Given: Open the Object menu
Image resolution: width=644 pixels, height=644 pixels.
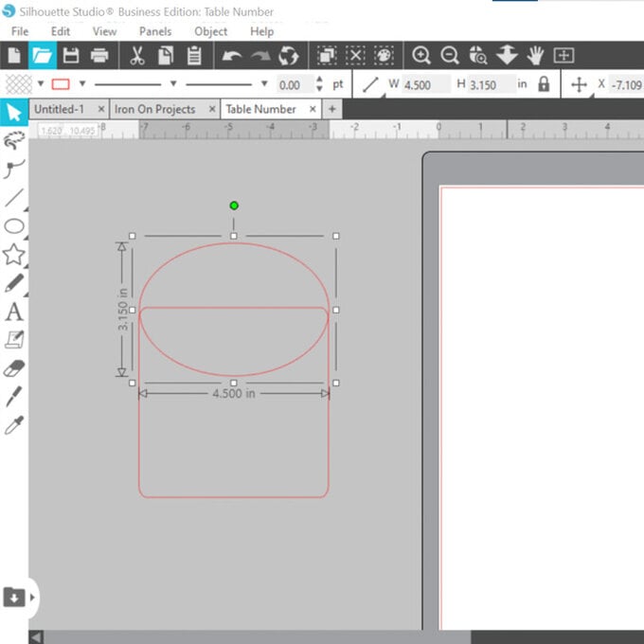Looking at the screenshot, I should pyautogui.click(x=210, y=31).
